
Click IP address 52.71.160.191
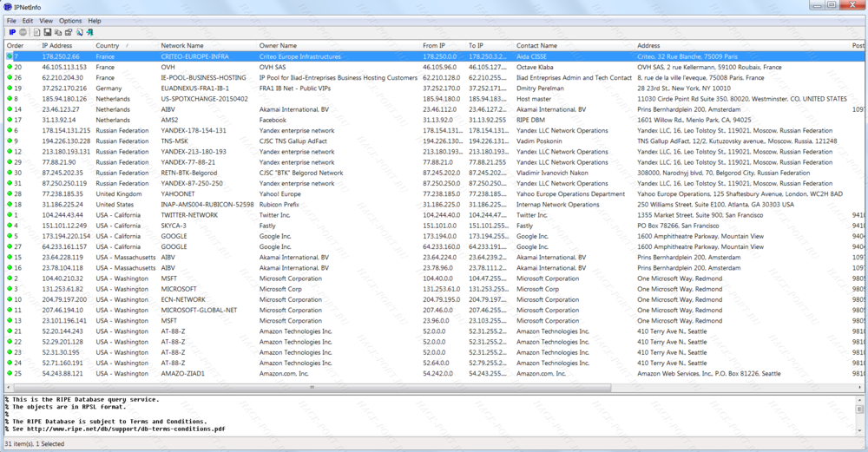click(62, 363)
